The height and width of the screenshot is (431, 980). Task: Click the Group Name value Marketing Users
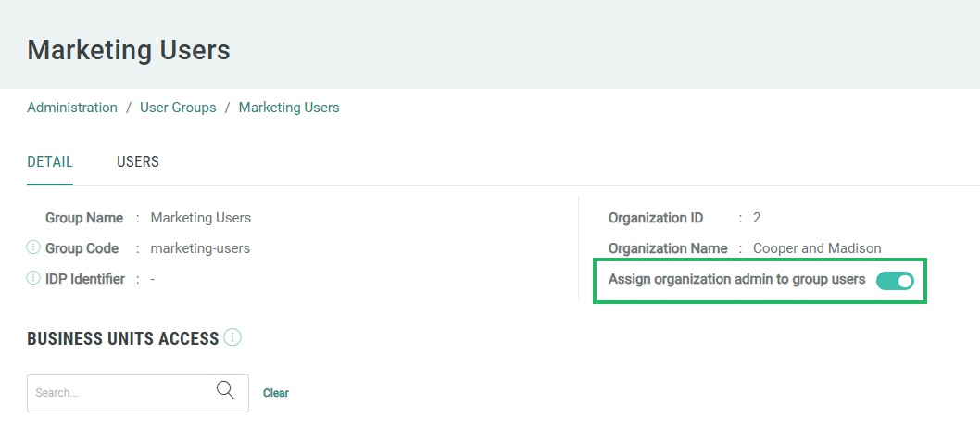200,218
